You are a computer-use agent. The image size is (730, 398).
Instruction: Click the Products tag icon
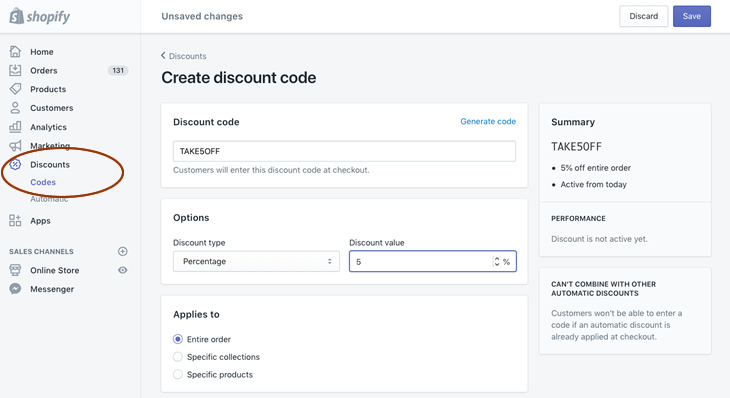[15, 89]
